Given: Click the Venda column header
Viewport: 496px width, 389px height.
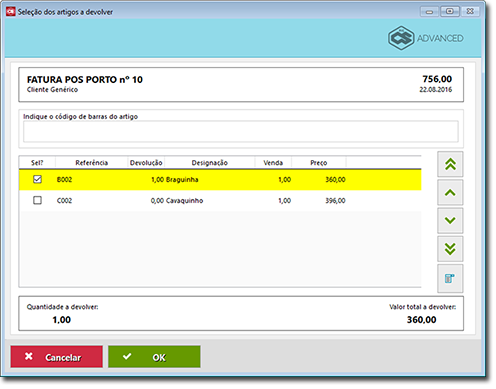Looking at the screenshot, I should tap(273, 163).
